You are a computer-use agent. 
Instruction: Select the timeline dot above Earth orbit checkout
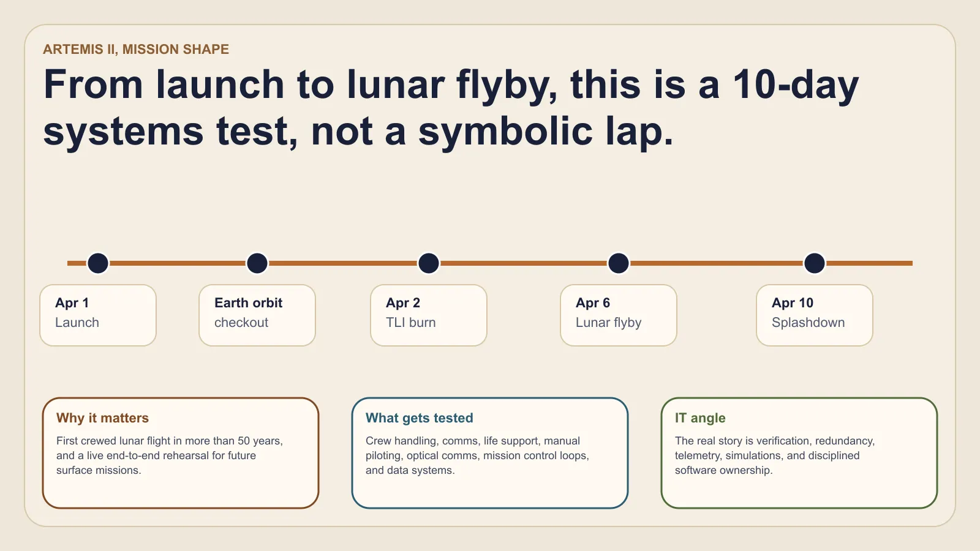(x=257, y=263)
